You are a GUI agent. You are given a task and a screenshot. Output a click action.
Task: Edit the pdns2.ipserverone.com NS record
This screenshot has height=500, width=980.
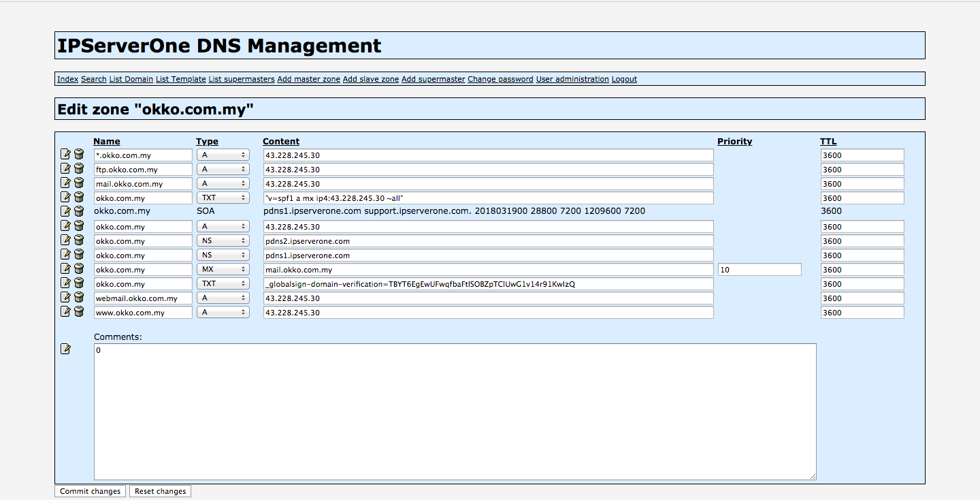coord(65,240)
